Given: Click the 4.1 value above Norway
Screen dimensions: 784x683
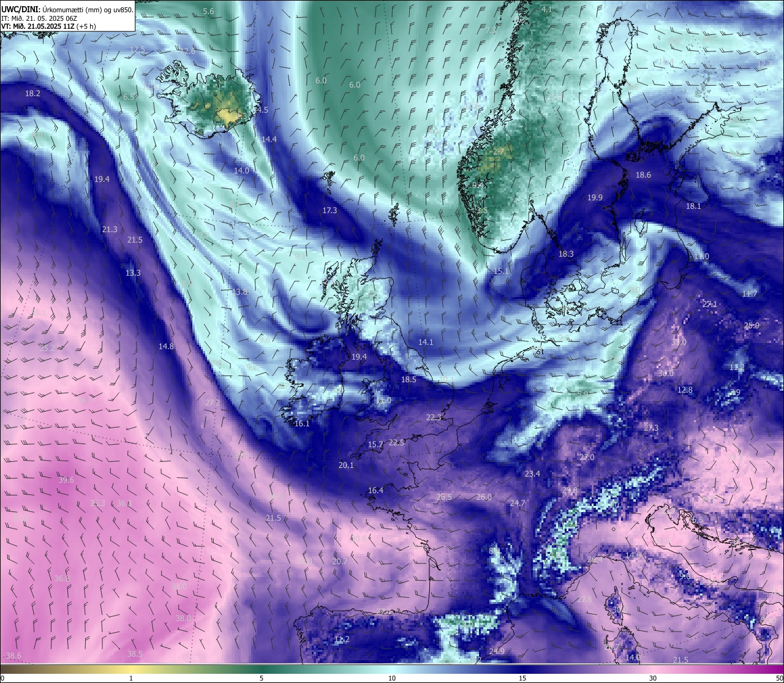Looking at the screenshot, I should point(547,10).
